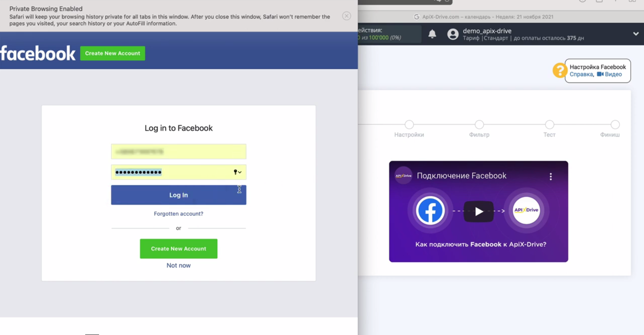This screenshot has width=644, height=335.
Task: Expand the account menu chevron
Action: pyautogui.click(x=636, y=34)
